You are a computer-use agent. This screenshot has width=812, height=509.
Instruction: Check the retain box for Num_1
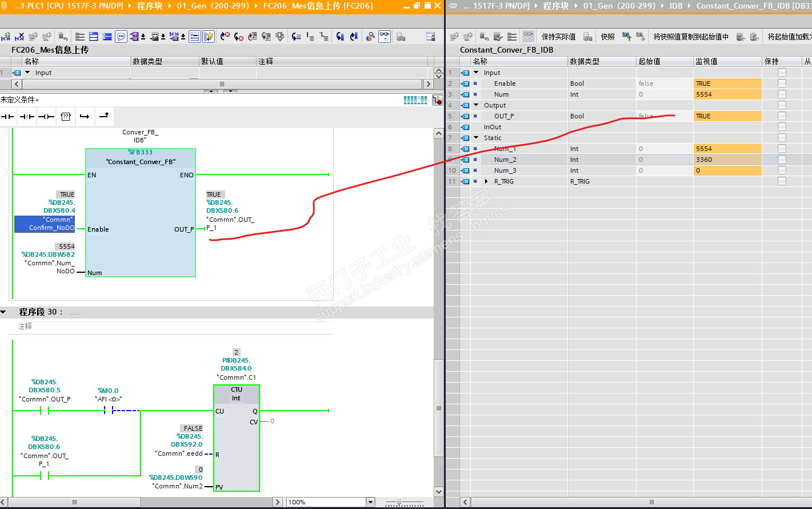[782, 149]
